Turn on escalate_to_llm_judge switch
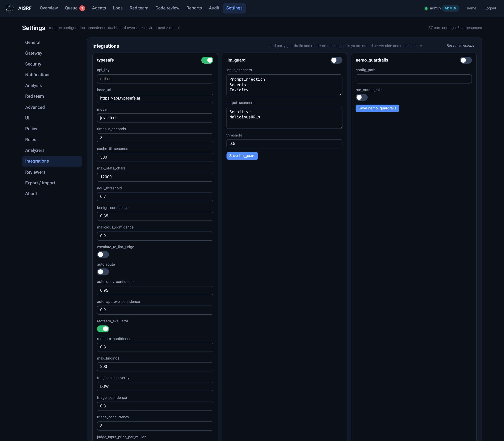 (x=103, y=255)
